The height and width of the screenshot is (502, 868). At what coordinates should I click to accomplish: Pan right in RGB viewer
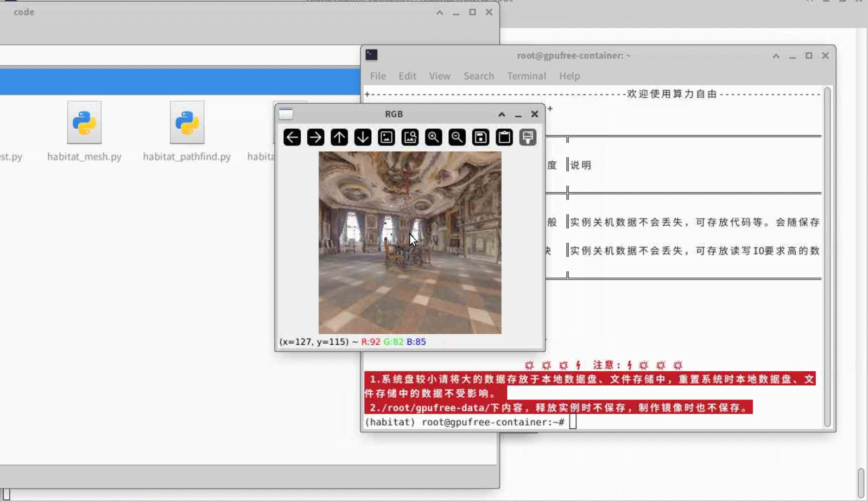(315, 137)
